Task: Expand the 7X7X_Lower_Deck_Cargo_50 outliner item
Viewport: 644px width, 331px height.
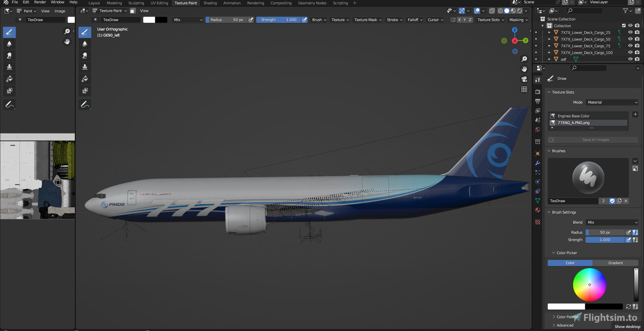Action: (x=549, y=39)
